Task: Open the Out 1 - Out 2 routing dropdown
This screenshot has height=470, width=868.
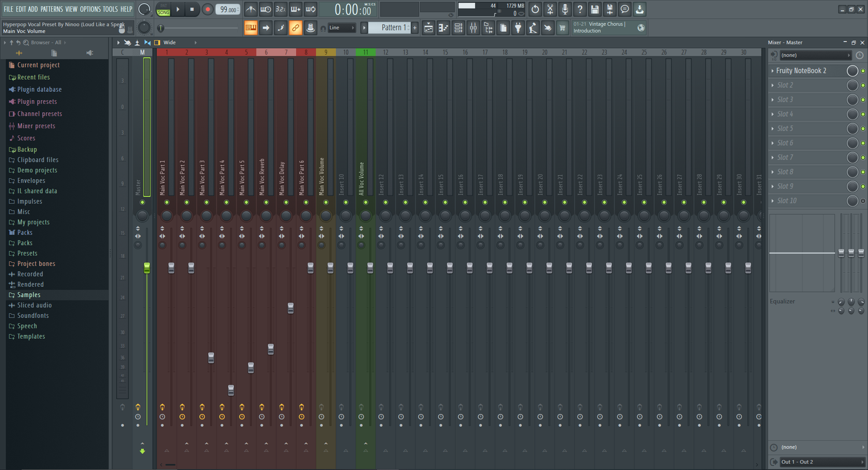Action: [x=822, y=461]
